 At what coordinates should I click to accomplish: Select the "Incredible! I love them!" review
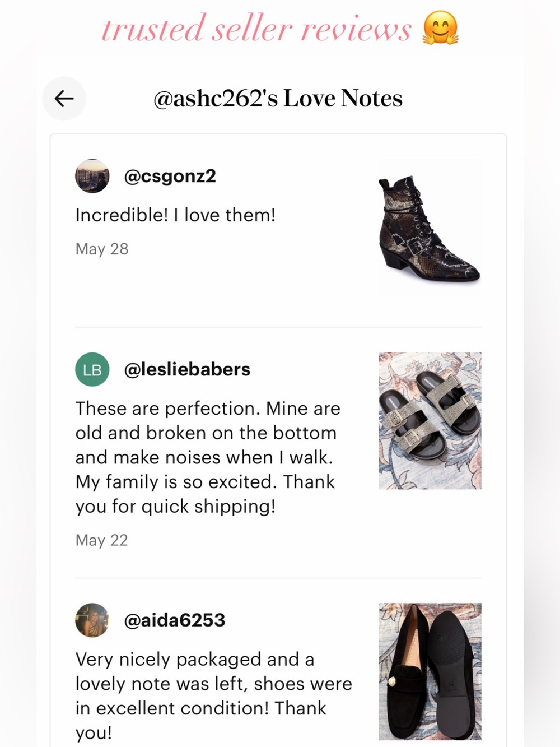(x=175, y=215)
